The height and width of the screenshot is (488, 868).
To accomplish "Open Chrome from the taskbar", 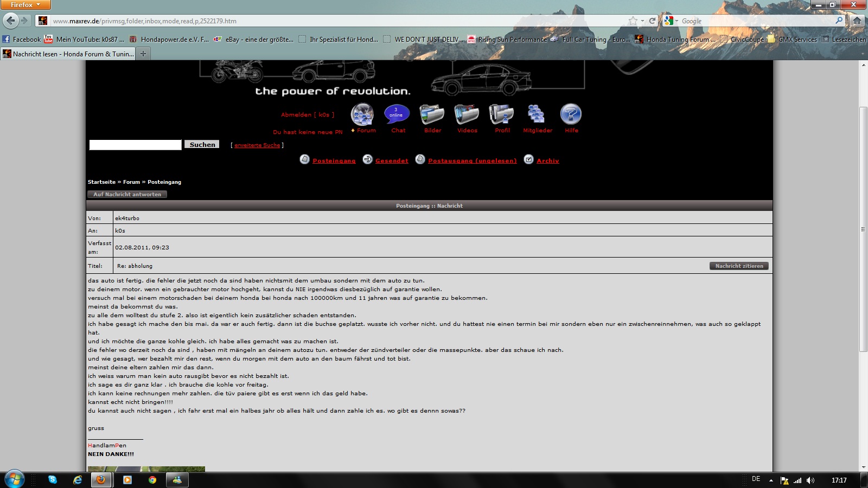I will click(152, 480).
